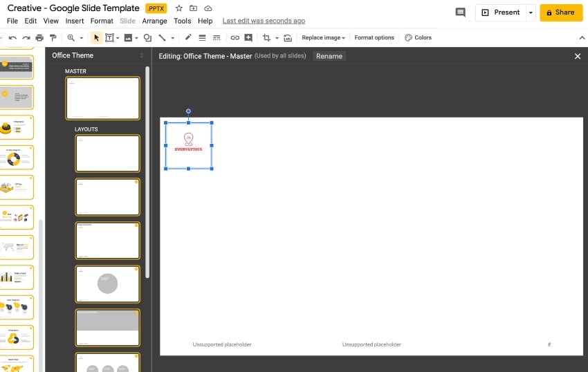Select the paint format roller tool

53,38
